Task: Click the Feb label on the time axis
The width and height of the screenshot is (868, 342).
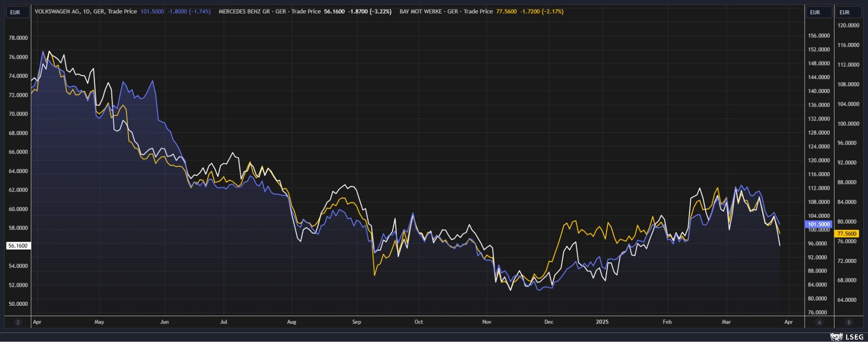Action: click(x=667, y=322)
